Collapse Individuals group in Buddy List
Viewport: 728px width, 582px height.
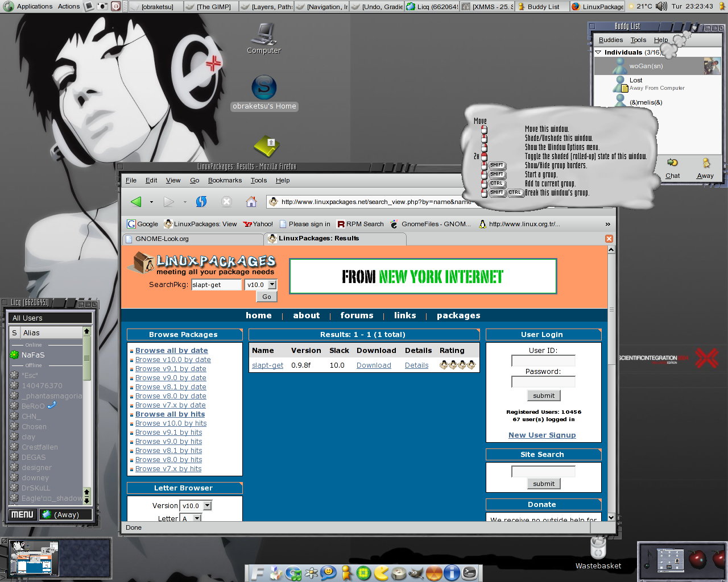click(598, 52)
